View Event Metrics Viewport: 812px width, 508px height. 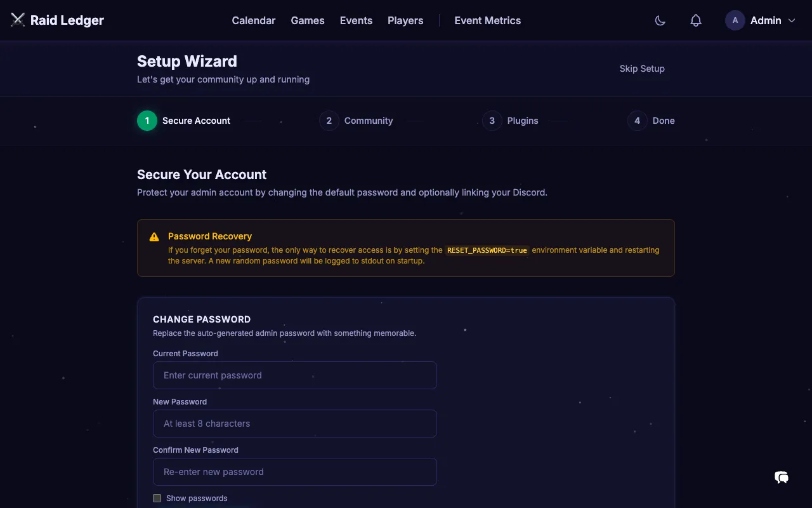pyautogui.click(x=487, y=20)
